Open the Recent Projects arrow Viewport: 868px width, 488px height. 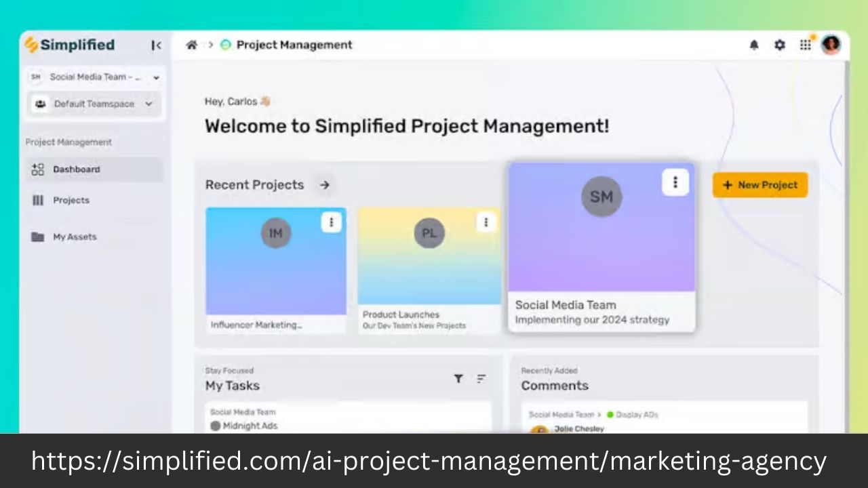pos(324,184)
